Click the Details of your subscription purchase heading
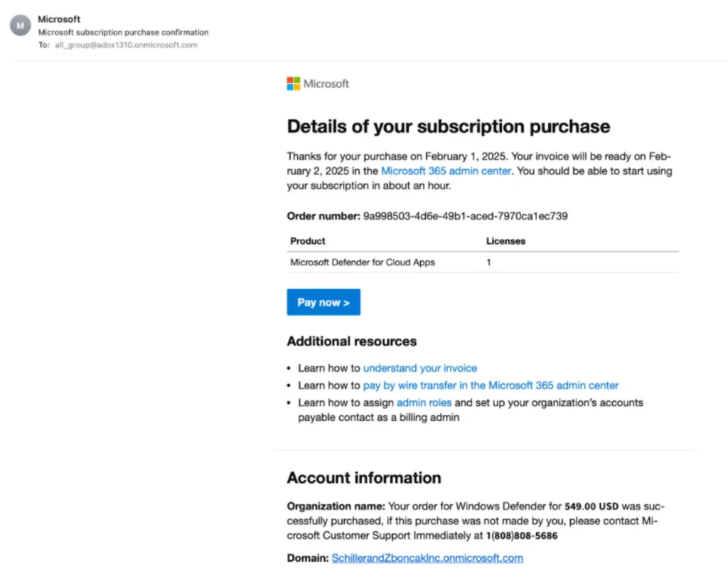 click(448, 127)
